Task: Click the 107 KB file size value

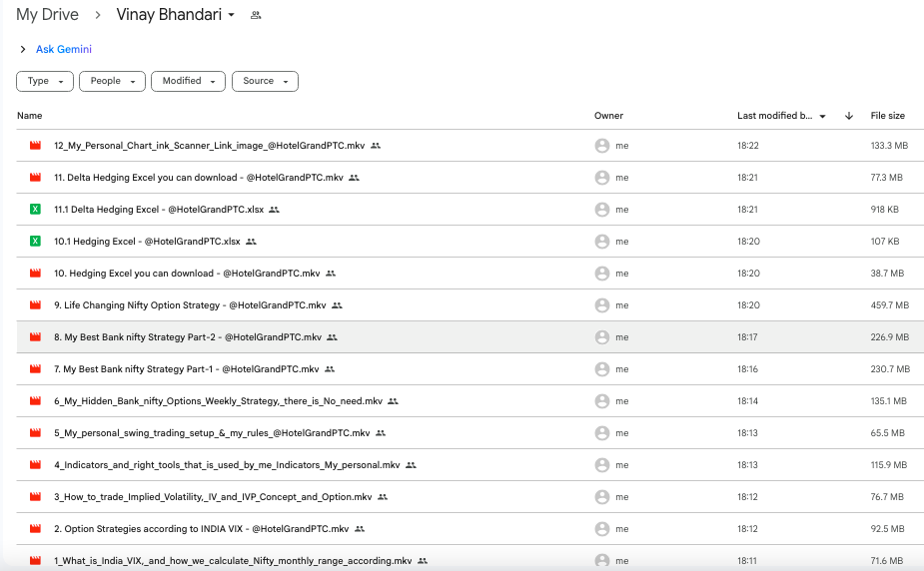Action: coord(885,241)
